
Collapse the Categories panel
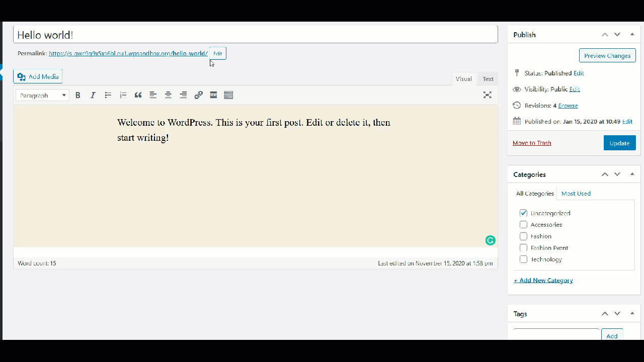click(632, 174)
